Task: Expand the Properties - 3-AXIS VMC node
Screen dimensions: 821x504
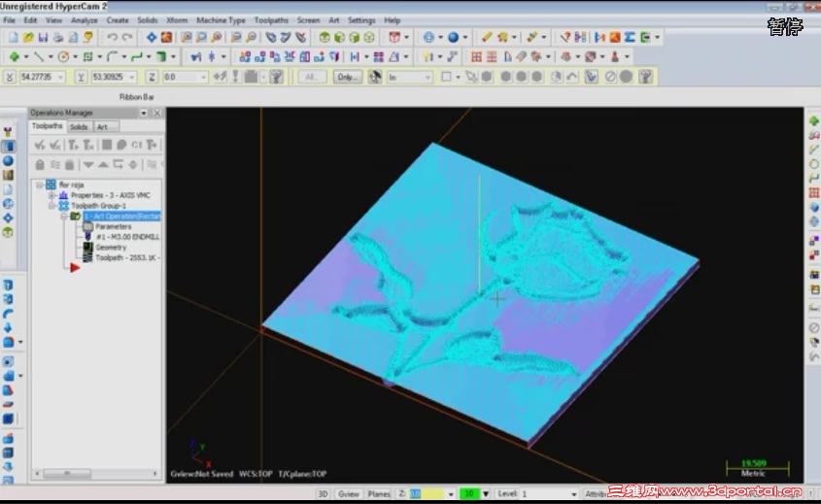Action: [52, 195]
